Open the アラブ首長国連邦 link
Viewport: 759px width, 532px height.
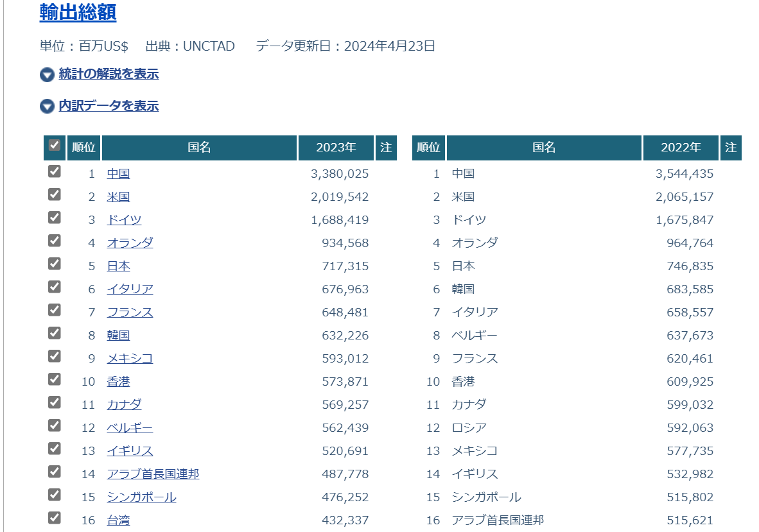point(153,474)
